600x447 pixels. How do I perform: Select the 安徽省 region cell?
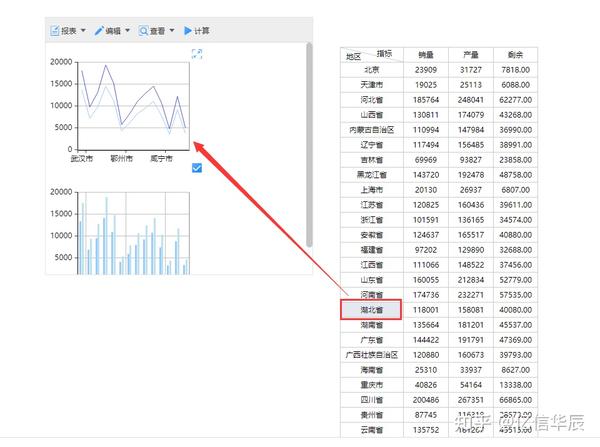[372, 235]
